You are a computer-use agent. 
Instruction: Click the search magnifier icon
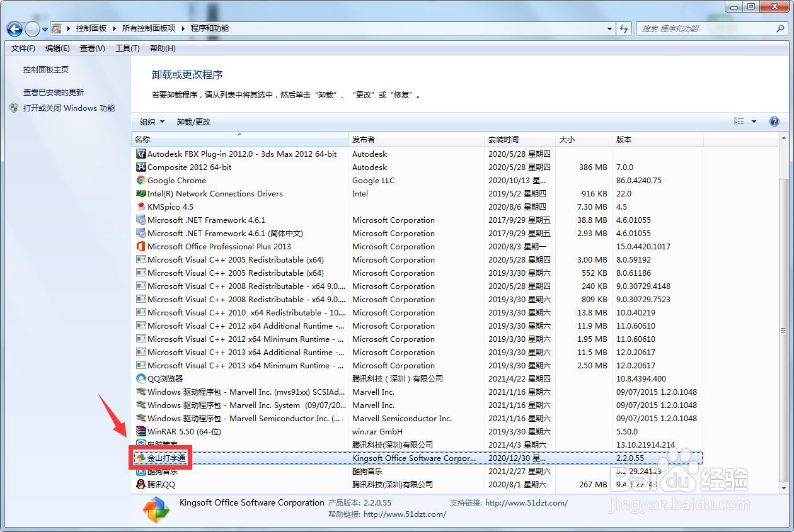point(780,28)
